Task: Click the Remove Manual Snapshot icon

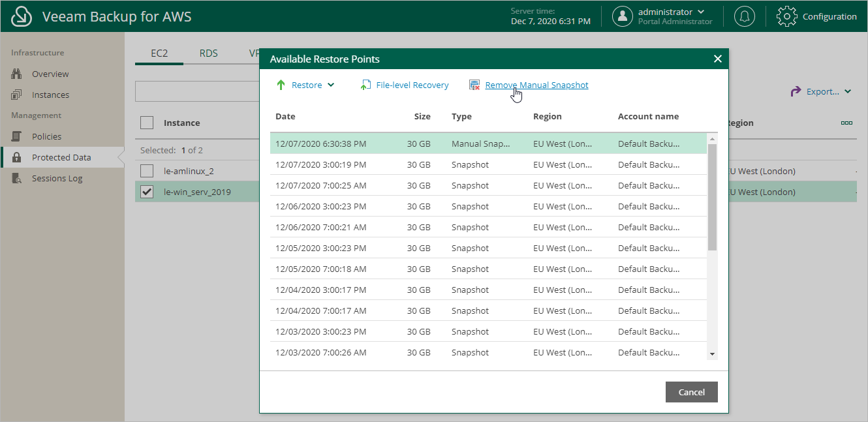Action: point(474,85)
